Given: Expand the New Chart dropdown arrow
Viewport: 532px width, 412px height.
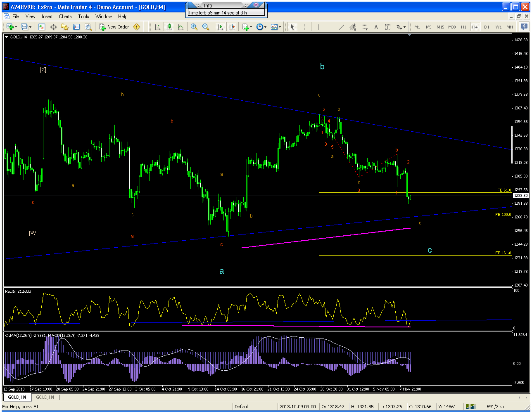Looking at the screenshot, I should click(x=16, y=27).
